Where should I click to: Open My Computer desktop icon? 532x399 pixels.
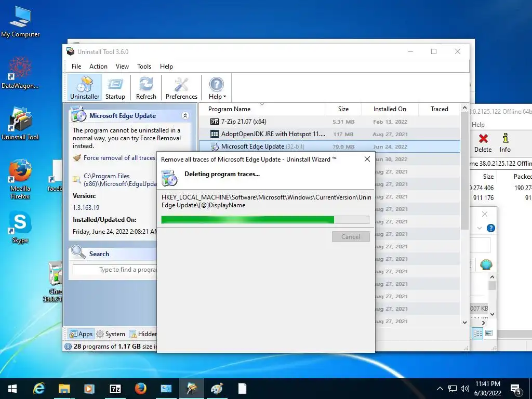click(20, 22)
